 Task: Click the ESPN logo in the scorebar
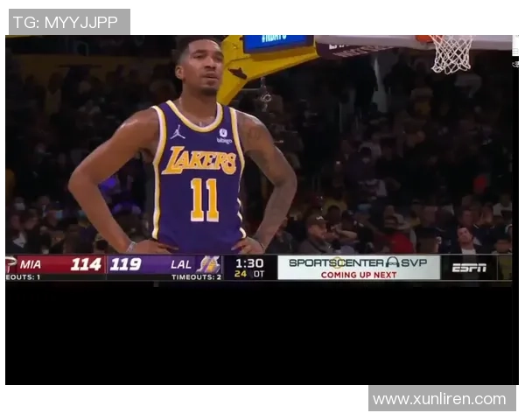(x=469, y=267)
